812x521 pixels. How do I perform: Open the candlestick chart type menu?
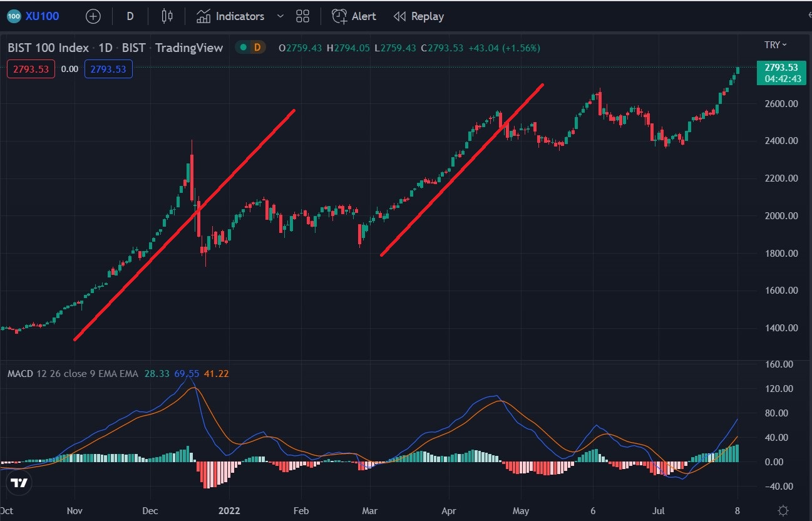pyautogui.click(x=167, y=16)
